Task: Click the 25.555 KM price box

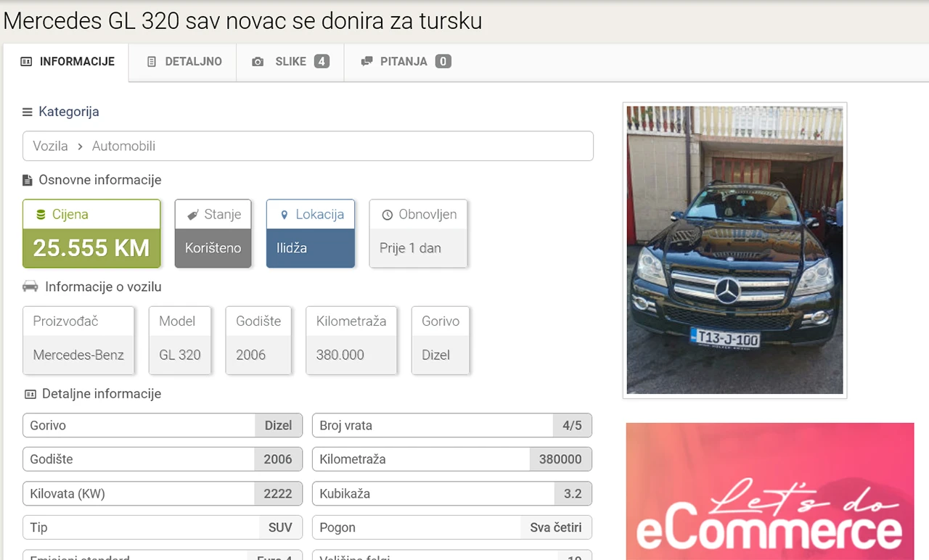Action: click(x=91, y=234)
